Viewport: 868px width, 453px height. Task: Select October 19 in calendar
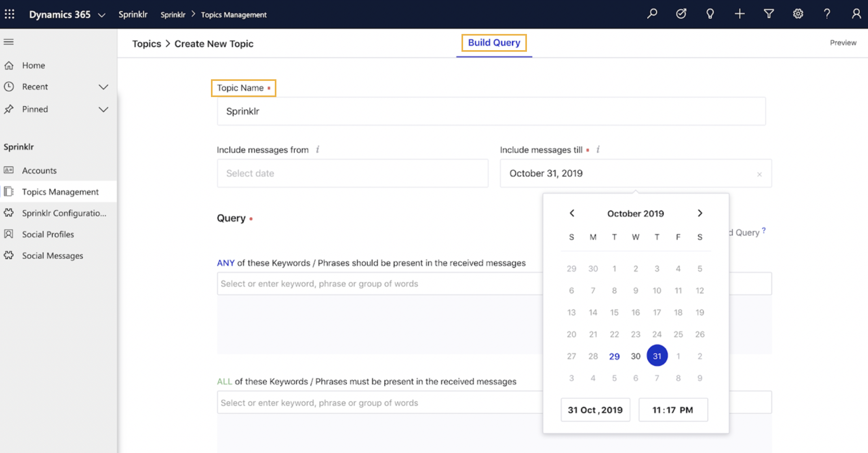700,312
